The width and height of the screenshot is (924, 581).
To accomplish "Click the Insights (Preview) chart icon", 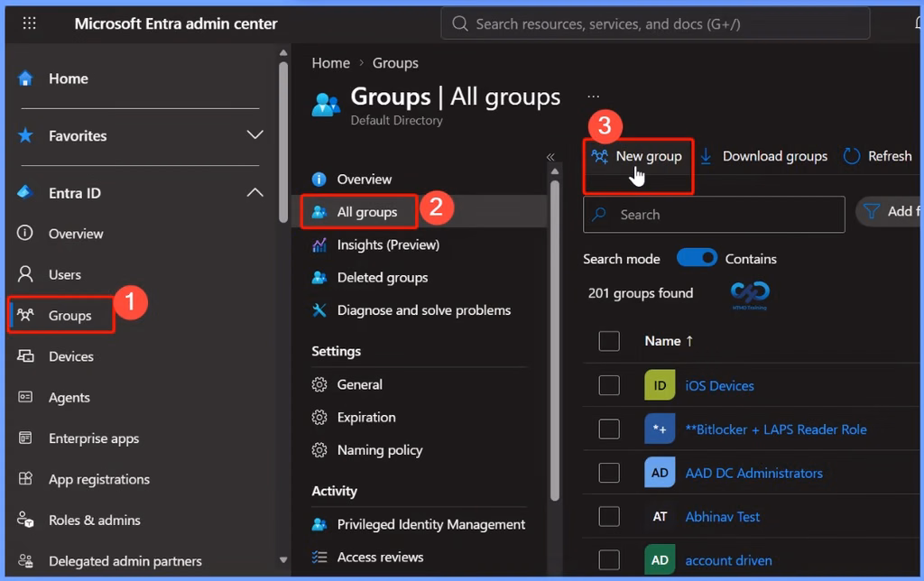I will tap(319, 244).
